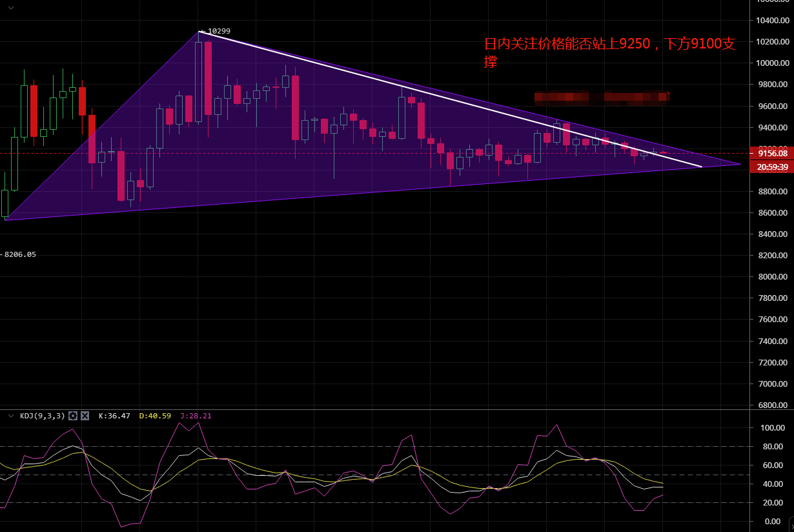Open KDJ indicator settings gear
The width and height of the screenshot is (794, 532).
(x=73, y=416)
